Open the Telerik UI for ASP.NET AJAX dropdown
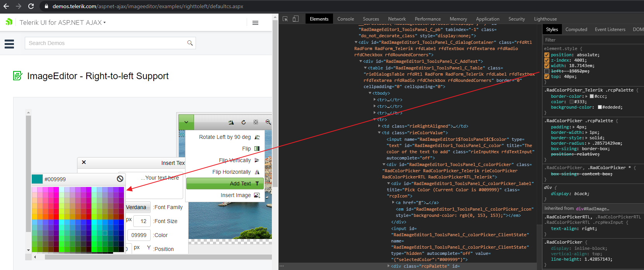Image resolution: width=644 pixels, height=270 pixels. click(x=63, y=22)
